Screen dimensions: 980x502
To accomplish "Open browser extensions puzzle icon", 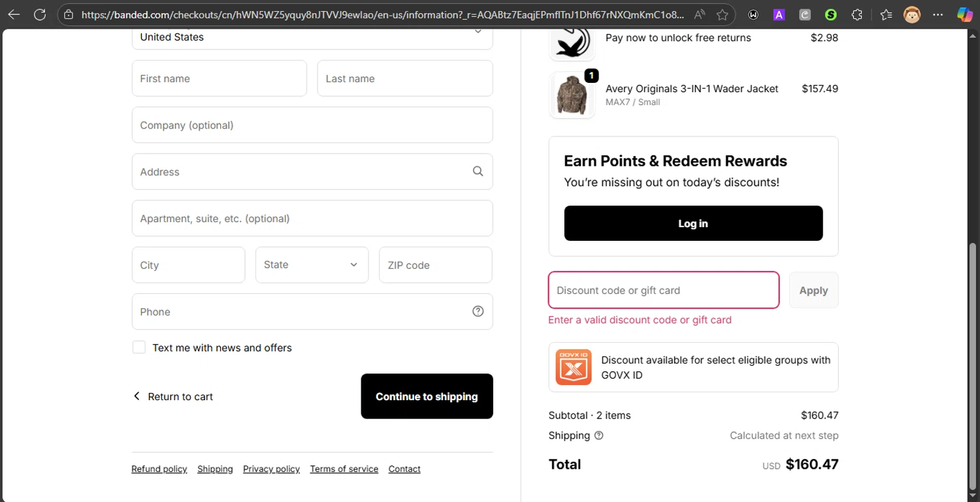I will [x=857, y=14].
